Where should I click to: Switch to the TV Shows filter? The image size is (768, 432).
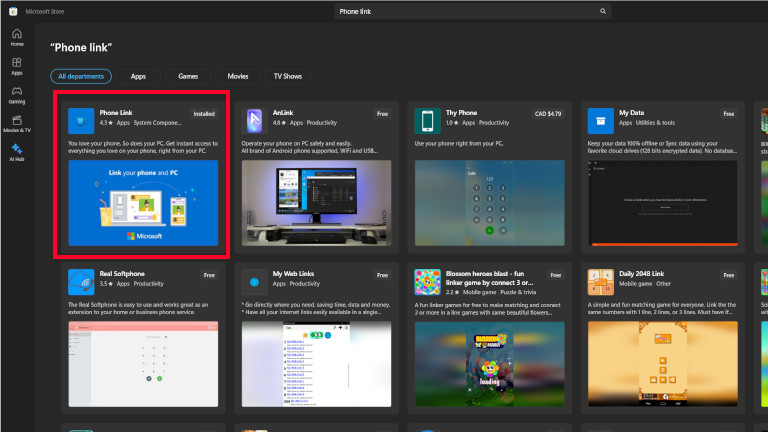point(288,76)
